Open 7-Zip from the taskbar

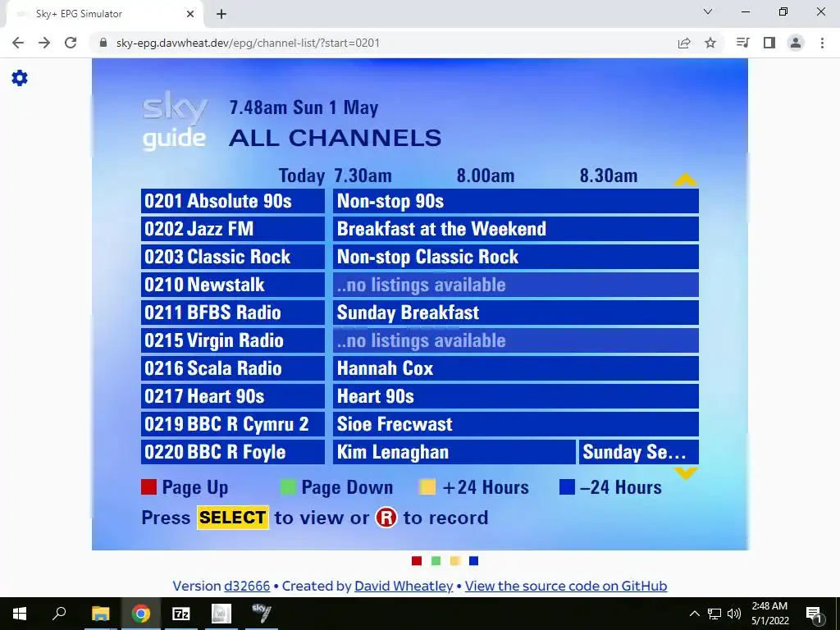pyautogui.click(x=181, y=614)
